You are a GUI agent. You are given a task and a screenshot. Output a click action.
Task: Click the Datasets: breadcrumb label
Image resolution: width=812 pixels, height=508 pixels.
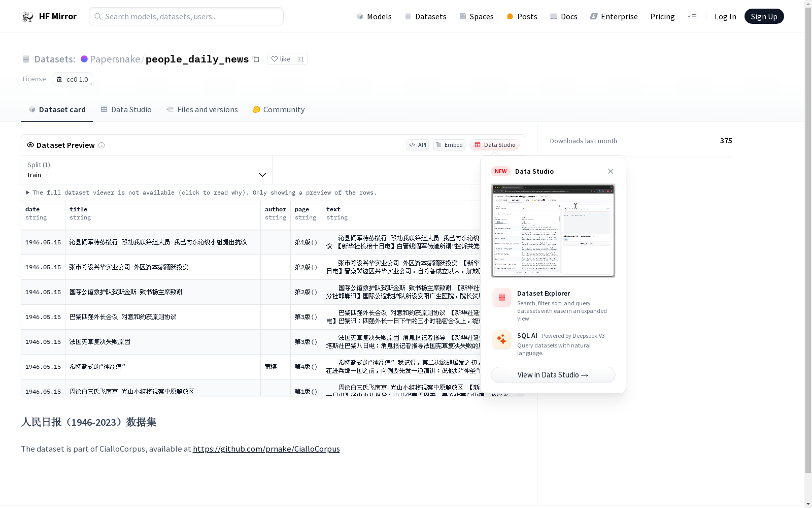(x=55, y=59)
